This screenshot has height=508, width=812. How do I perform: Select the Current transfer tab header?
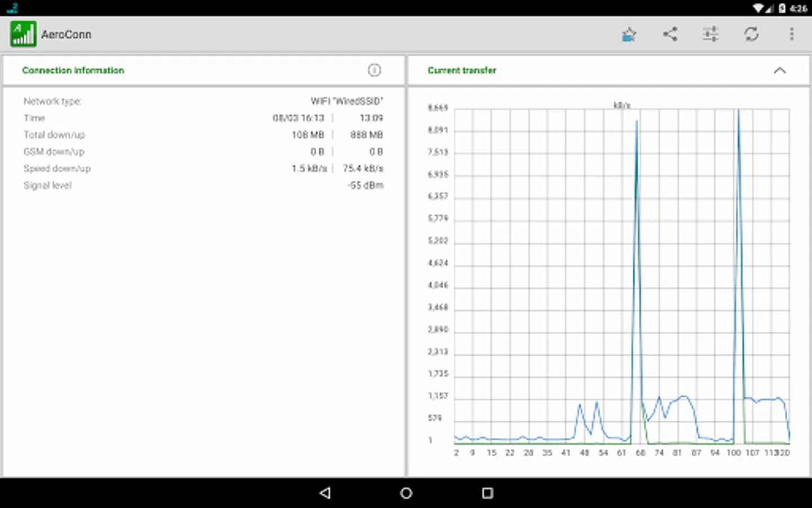tap(462, 70)
